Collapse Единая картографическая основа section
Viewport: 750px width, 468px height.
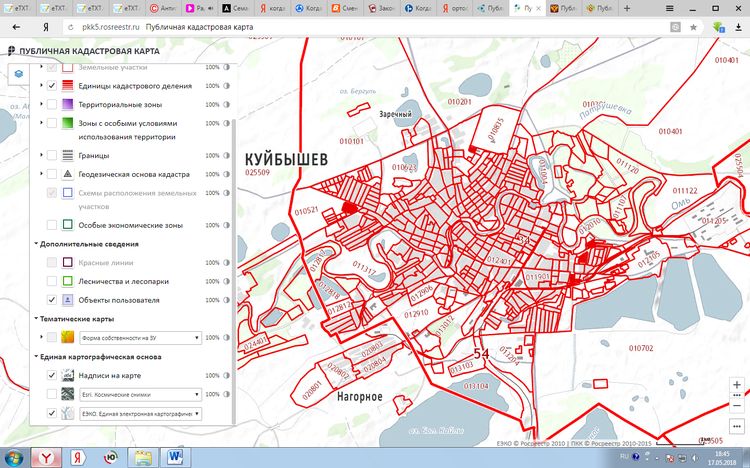tap(36, 357)
